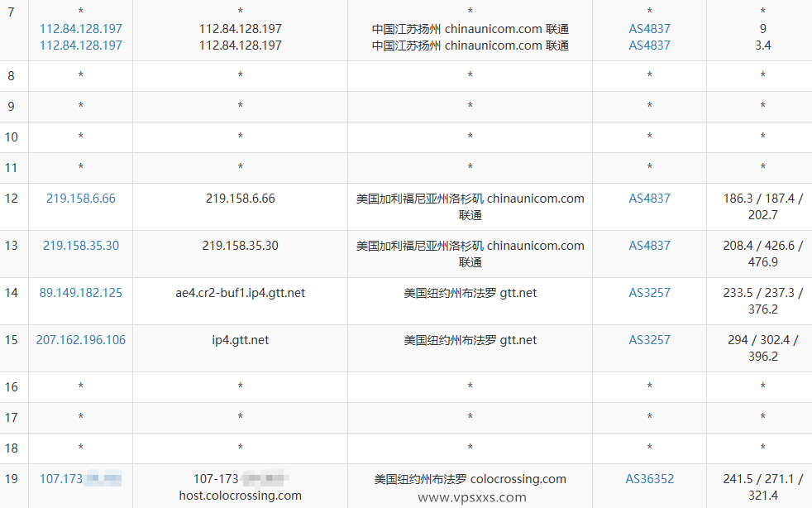Open the AS36352 link

click(649, 479)
